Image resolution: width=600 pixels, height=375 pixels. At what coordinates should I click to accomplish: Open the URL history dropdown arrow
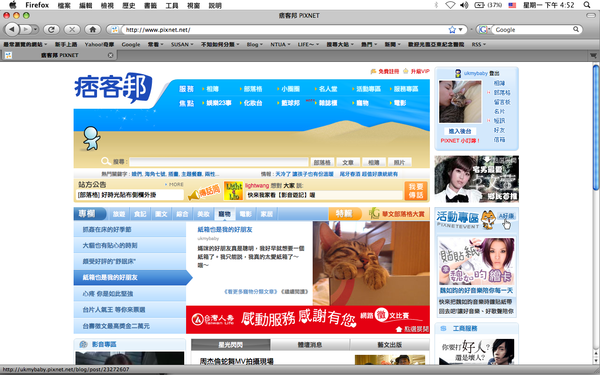[460, 29]
